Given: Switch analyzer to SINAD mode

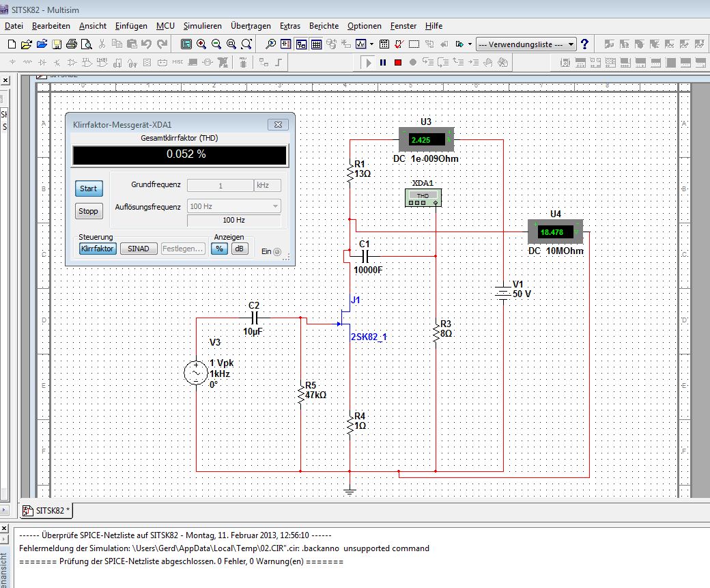Looking at the screenshot, I should 139,249.
